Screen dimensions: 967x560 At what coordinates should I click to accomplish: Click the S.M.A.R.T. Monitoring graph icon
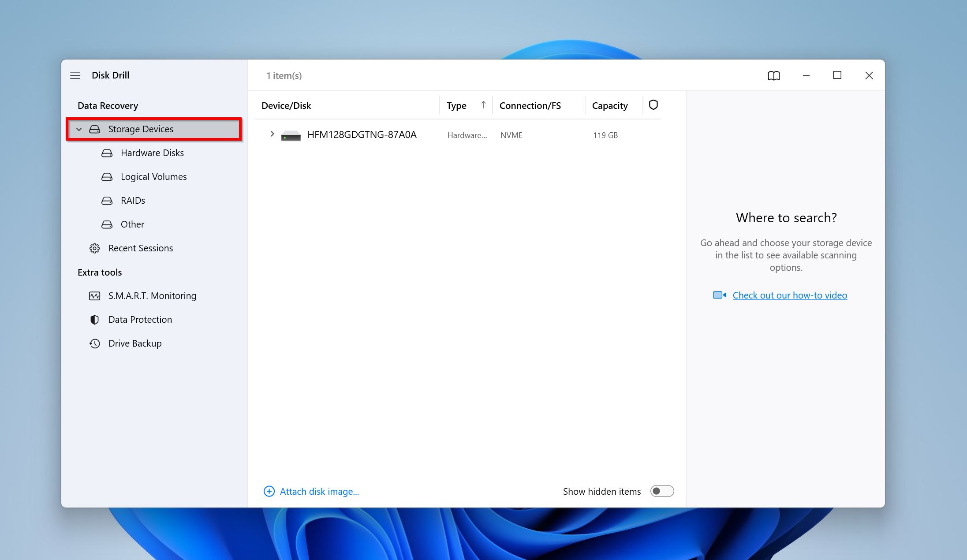pos(94,296)
